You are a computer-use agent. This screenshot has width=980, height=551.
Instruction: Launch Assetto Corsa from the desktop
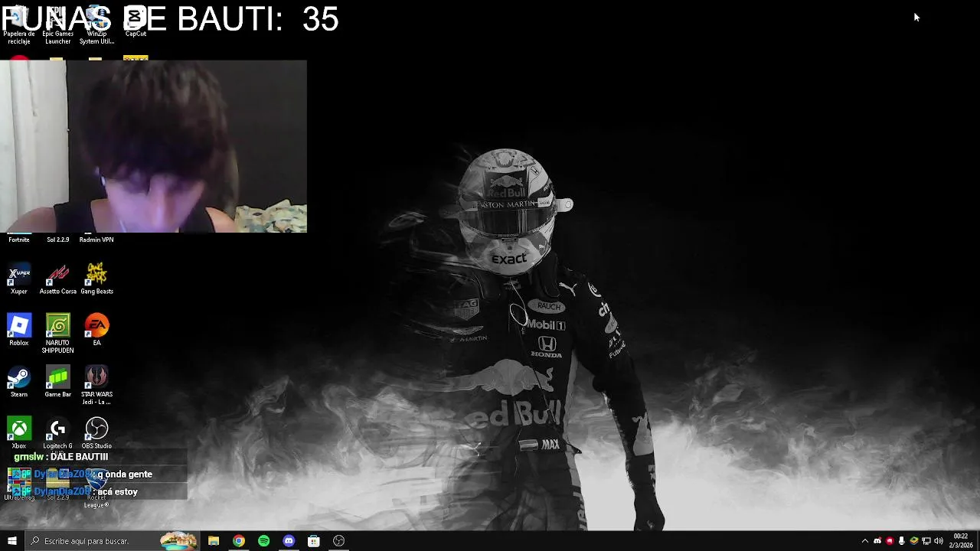point(57,279)
